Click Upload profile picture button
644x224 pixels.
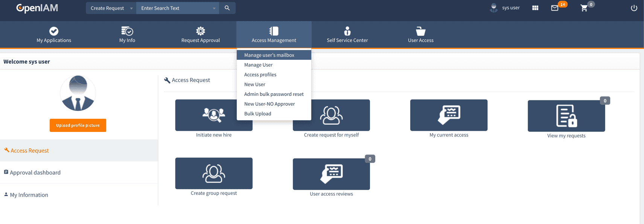[78, 126]
